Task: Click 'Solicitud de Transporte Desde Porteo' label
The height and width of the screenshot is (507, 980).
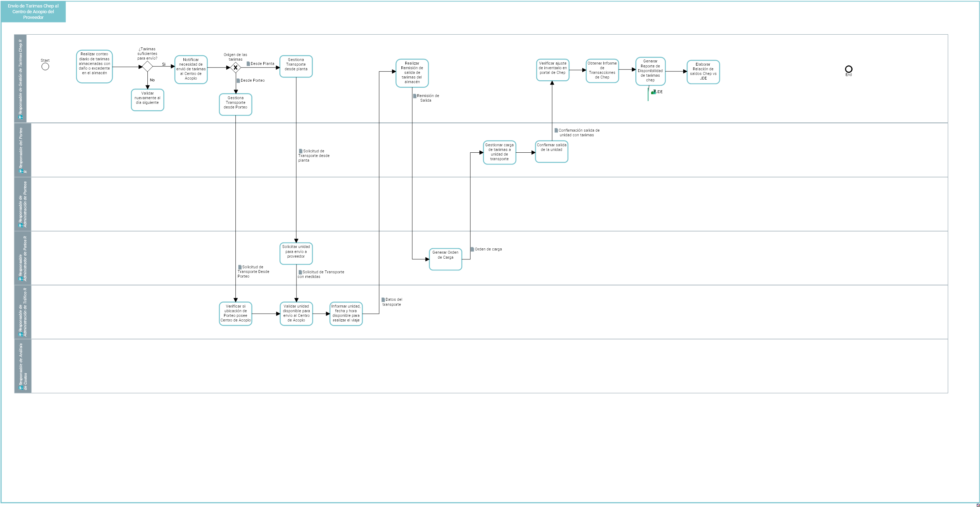Action: tap(253, 272)
